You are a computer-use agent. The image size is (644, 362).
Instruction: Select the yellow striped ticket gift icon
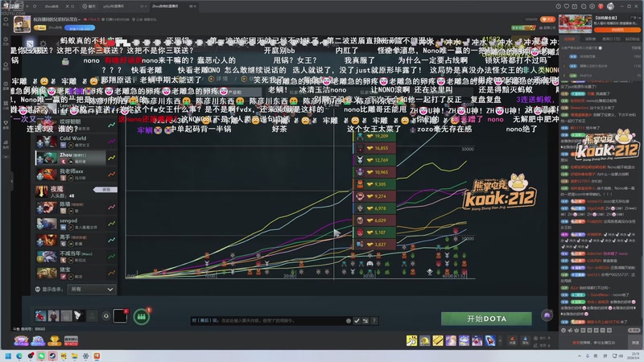click(x=438, y=340)
